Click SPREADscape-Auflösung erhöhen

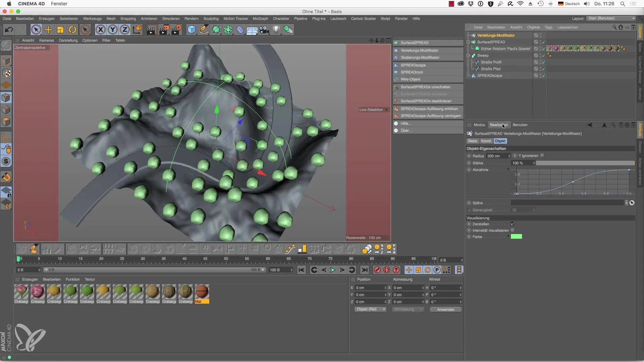[x=428, y=109]
